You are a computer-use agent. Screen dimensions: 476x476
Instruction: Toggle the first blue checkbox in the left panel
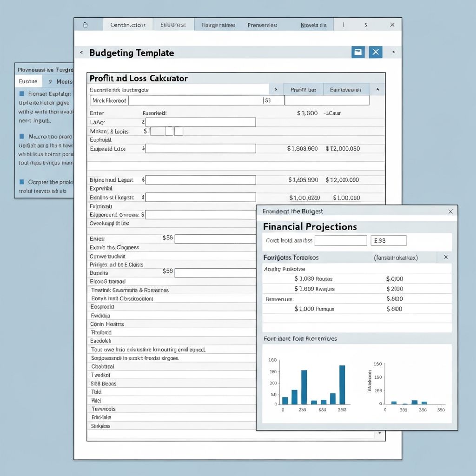[x=21, y=93]
